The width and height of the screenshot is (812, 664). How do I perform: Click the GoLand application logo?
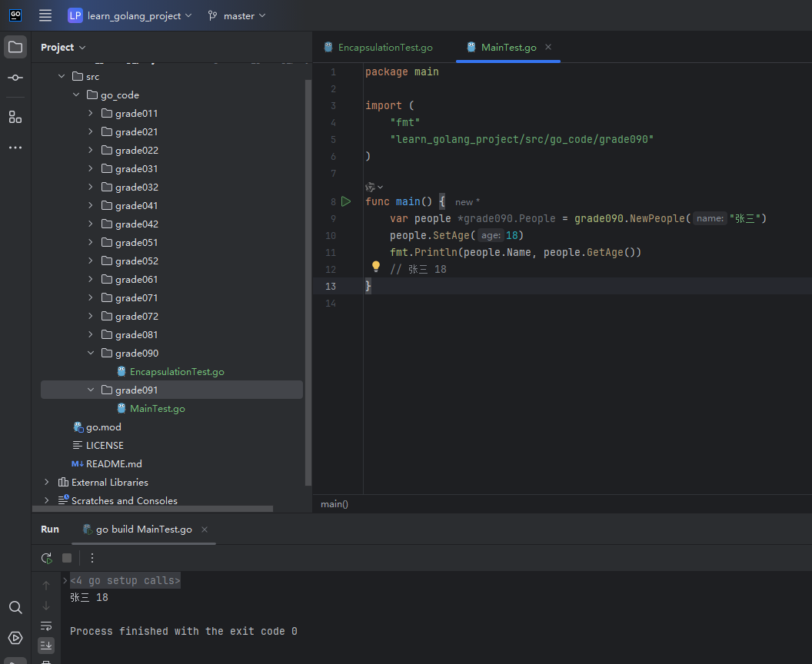point(15,15)
